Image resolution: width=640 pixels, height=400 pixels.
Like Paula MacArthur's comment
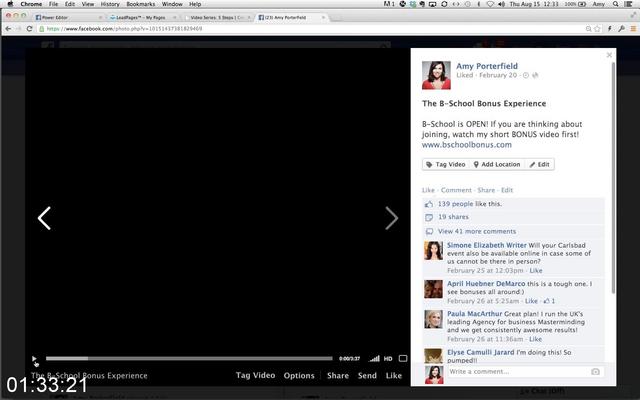click(536, 339)
